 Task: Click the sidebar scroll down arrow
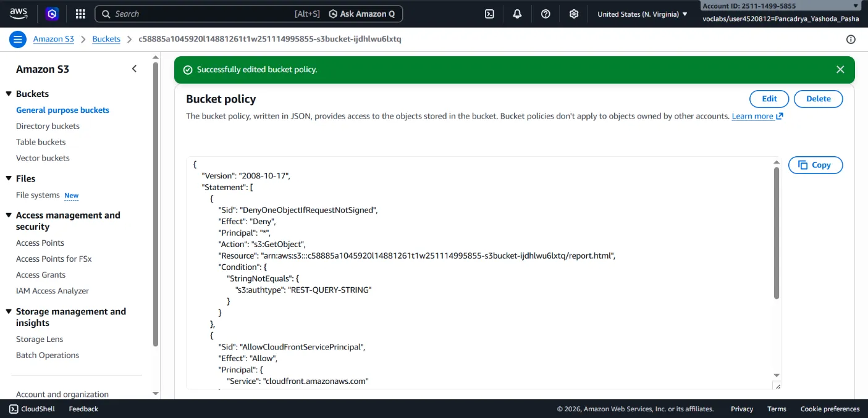pyautogui.click(x=156, y=393)
